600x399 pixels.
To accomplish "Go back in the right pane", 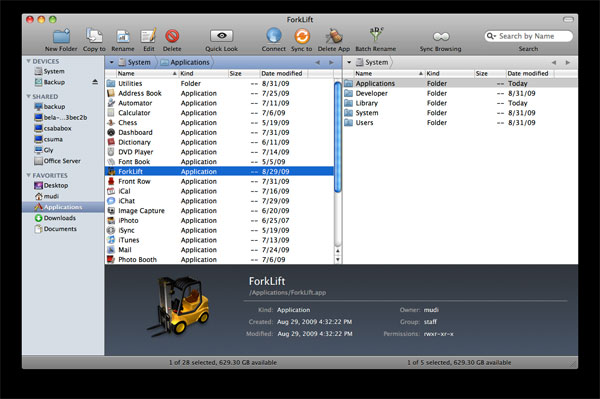I will (554, 63).
